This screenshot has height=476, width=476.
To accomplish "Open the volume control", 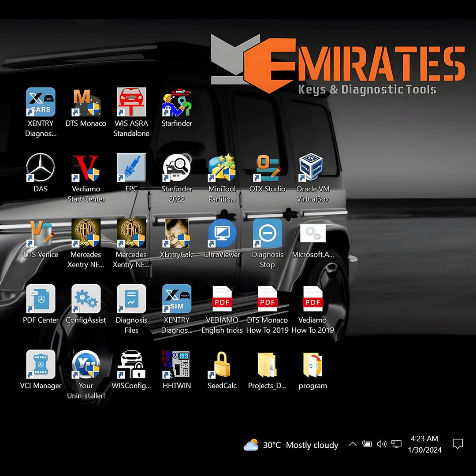I will [x=382, y=444].
